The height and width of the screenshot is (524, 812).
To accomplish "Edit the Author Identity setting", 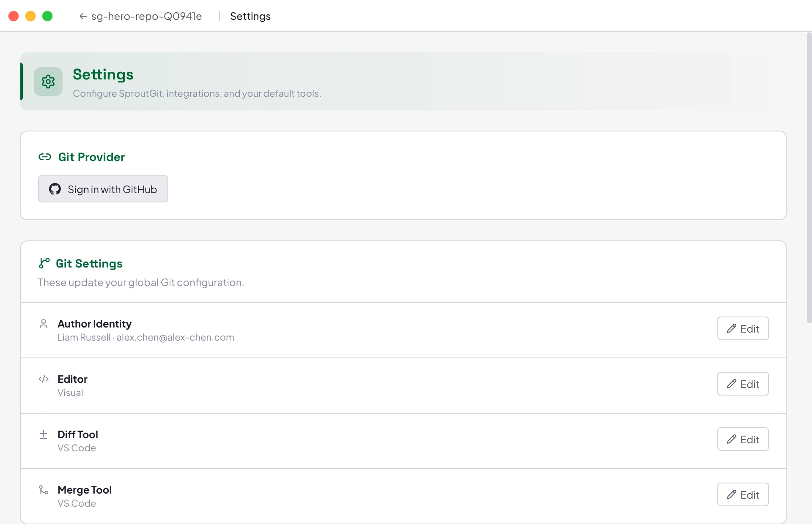I will (743, 328).
